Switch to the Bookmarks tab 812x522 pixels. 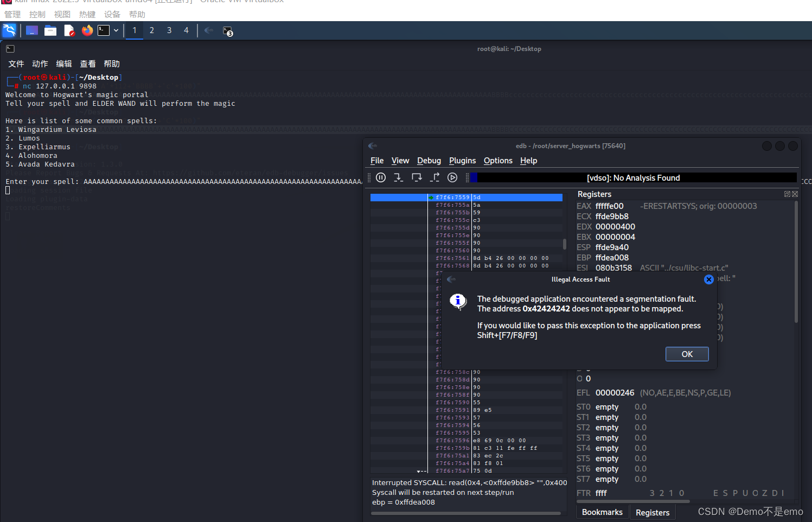[x=602, y=512]
